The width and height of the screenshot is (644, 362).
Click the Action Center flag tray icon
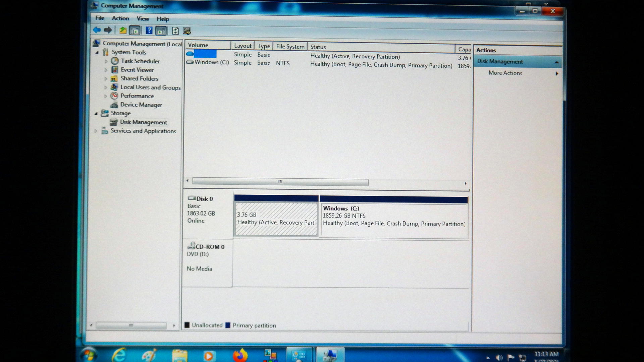(x=511, y=358)
